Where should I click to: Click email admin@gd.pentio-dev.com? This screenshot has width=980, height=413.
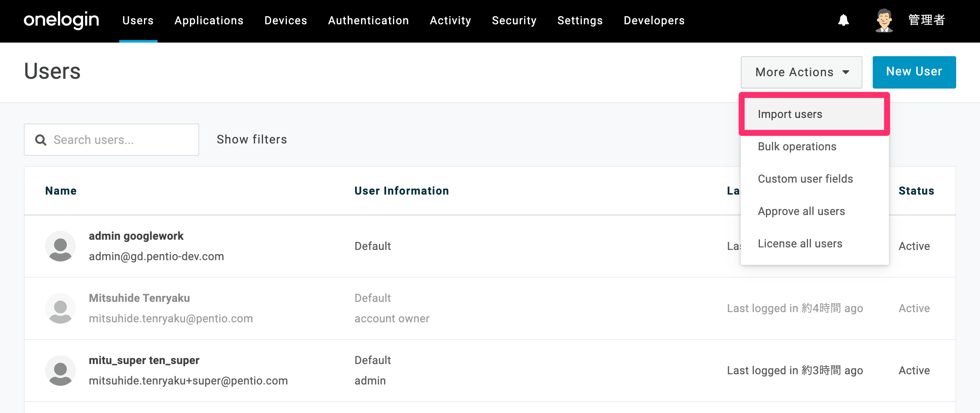pyautogui.click(x=156, y=256)
